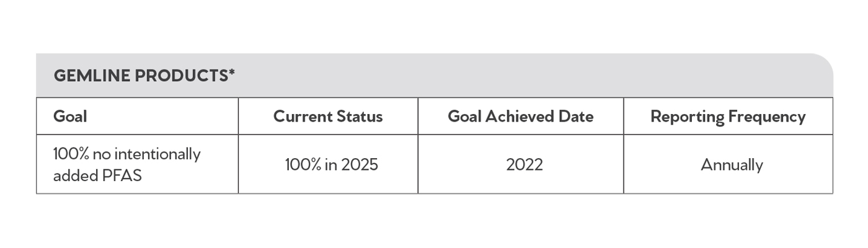The height and width of the screenshot is (248, 868).
Task: Click the Goal Achieved Date header
Action: coord(521,116)
